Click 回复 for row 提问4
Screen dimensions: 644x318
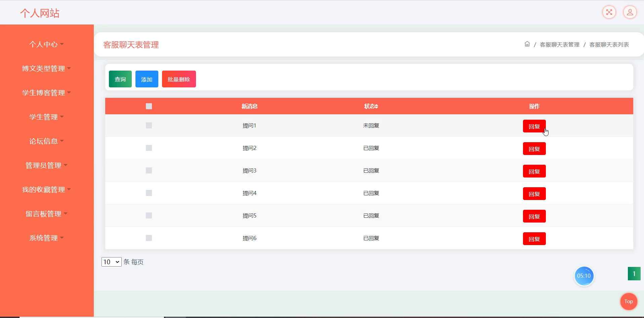tap(534, 194)
